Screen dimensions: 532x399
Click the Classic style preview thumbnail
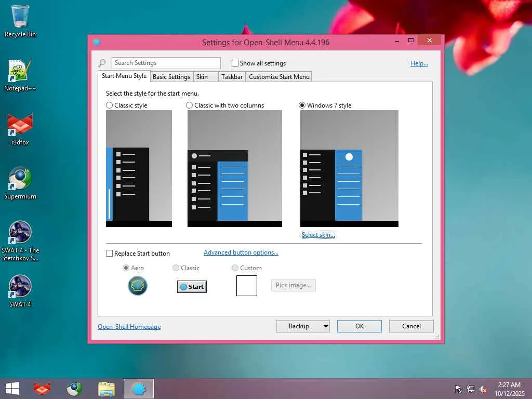[x=139, y=168]
